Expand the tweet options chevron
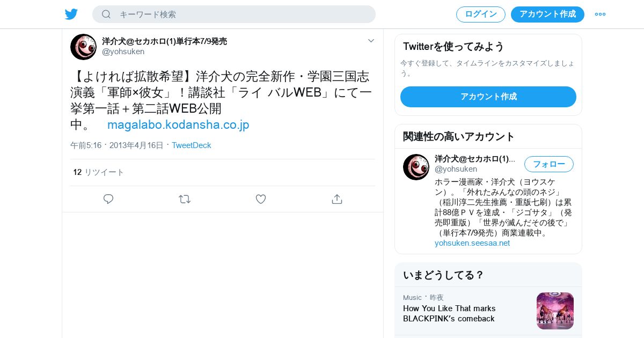644x338 pixels. pos(371,41)
